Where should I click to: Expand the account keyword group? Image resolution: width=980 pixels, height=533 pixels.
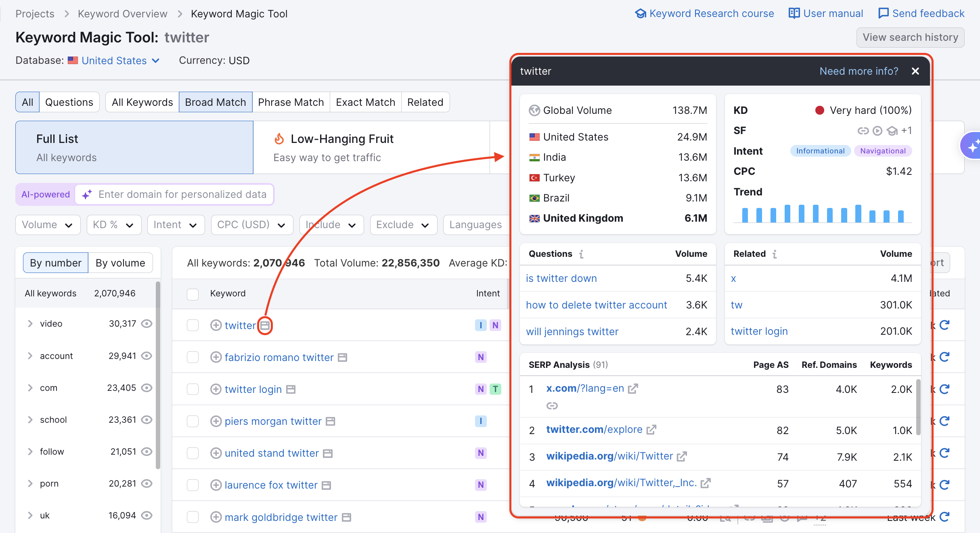coord(30,356)
